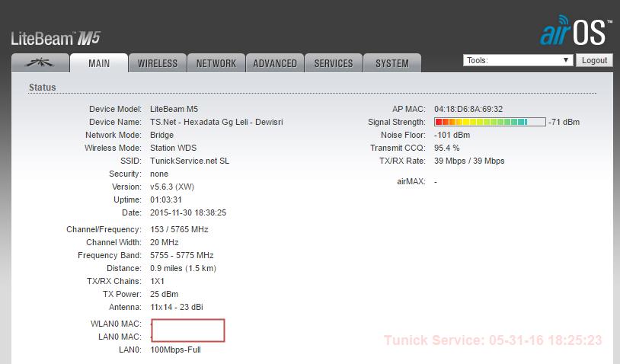Click version value v5.6.3 (XW)
Image resolution: width=620 pixels, height=364 pixels.
coord(172,187)
